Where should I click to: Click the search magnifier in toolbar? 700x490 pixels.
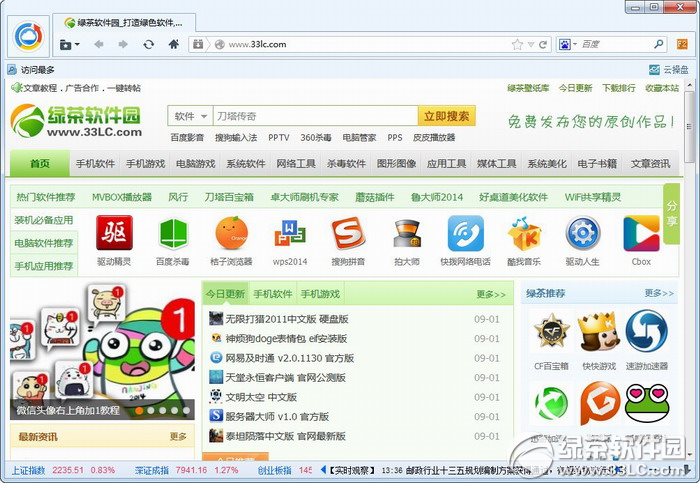tap(658, 44)
